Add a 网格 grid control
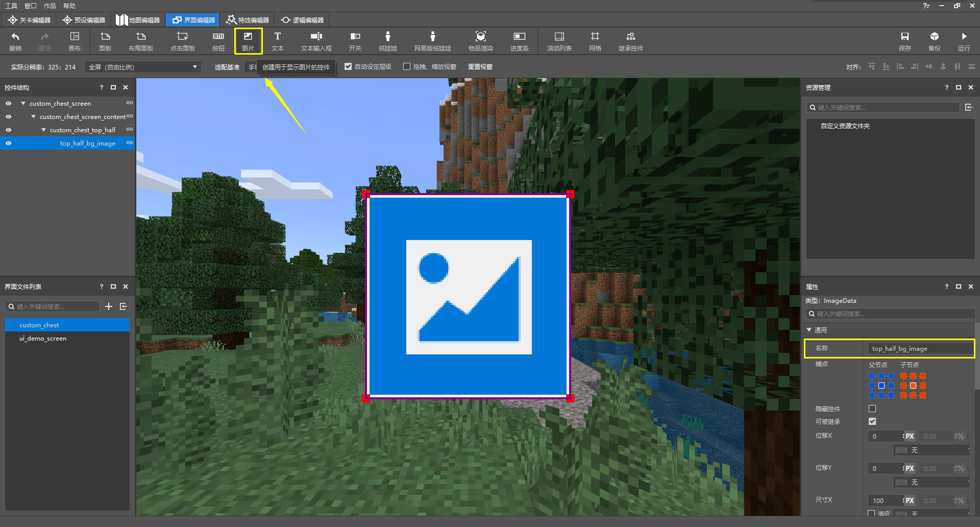This screenshot has width=980, height=527. click(595, 41)
